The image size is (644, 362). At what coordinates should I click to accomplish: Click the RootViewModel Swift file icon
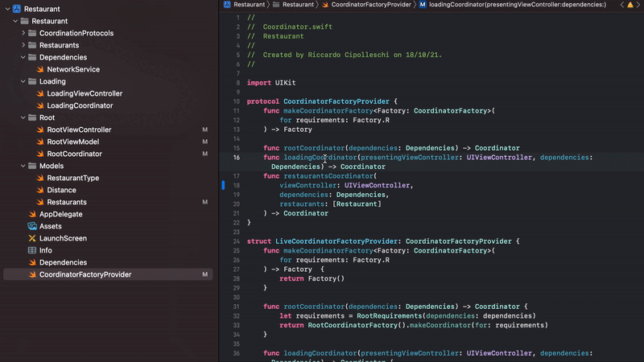point(40,142)
